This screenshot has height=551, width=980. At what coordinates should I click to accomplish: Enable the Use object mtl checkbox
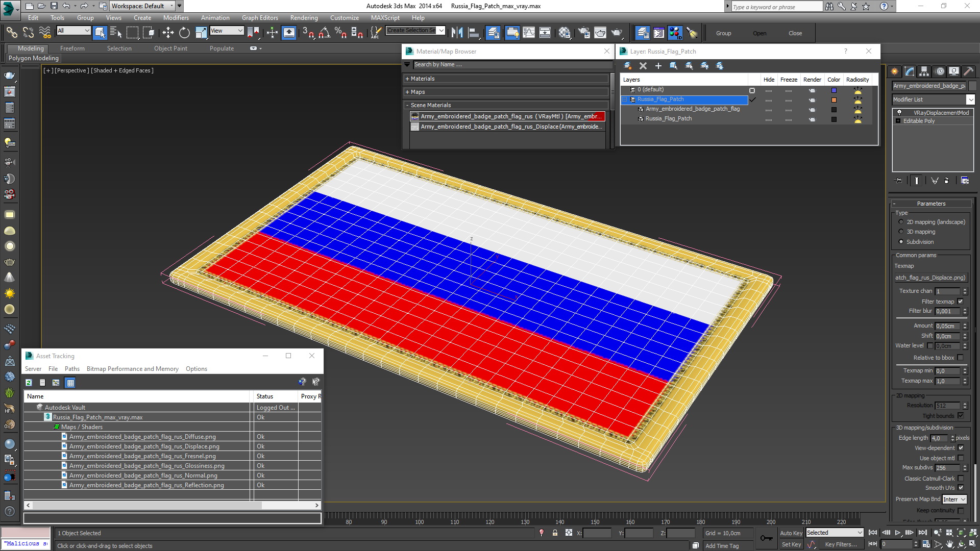tap(960, 458)
